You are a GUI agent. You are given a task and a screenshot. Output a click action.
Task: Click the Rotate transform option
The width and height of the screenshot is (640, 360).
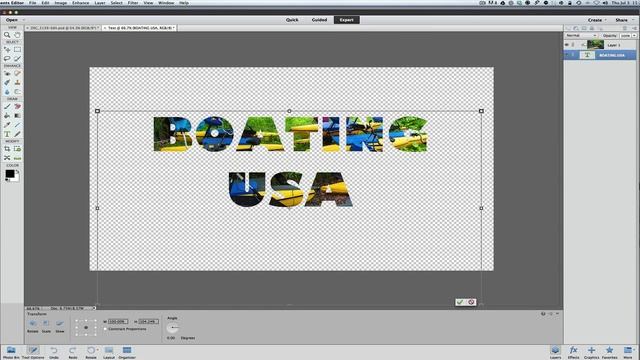33,326
